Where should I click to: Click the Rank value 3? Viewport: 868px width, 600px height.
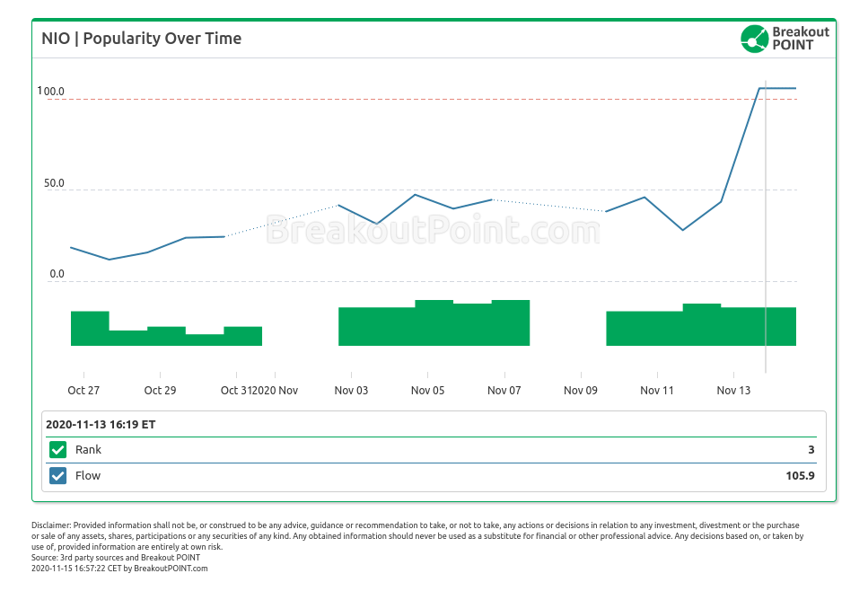[x=811, y=449]
